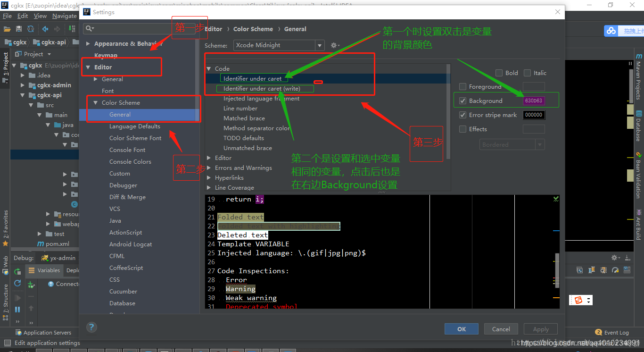Image resolution: width=644 pixels, height=352 pixels.
Task: Expand the General node under Editor
Action: [97, 79]
